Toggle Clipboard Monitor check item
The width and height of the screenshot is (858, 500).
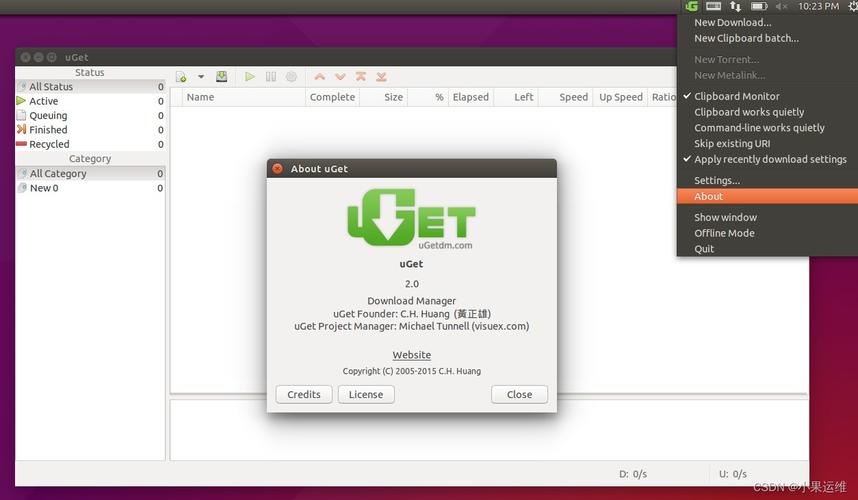point(767,96)
